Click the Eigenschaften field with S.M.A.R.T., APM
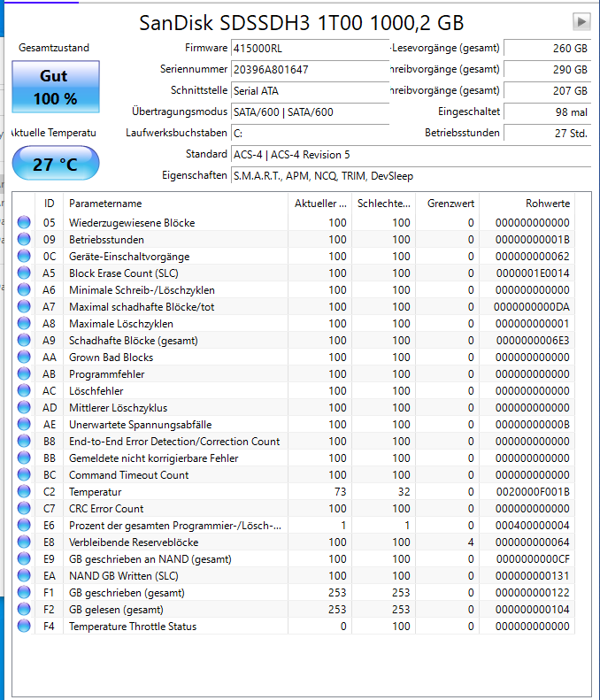The width and height of the screenshot is (600, 700). 412,176
